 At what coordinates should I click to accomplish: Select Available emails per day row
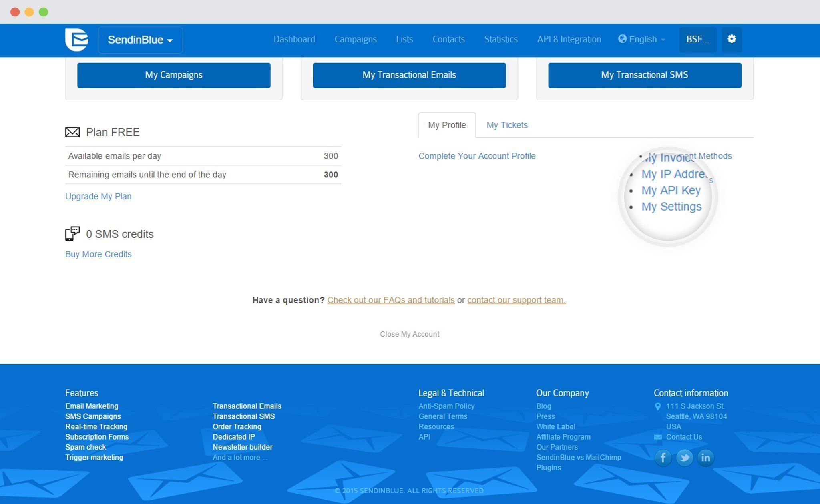(203, 156)
